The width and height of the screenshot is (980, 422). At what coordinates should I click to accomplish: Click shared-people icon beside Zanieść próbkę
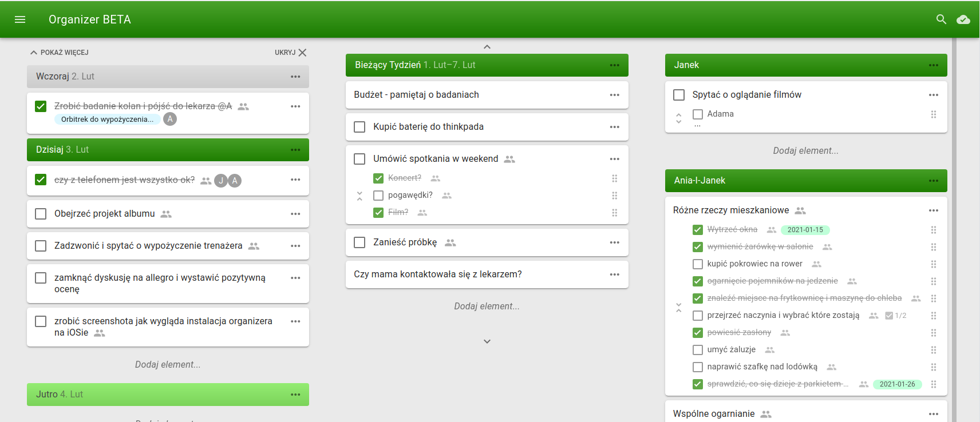click(x=451, y=243)
